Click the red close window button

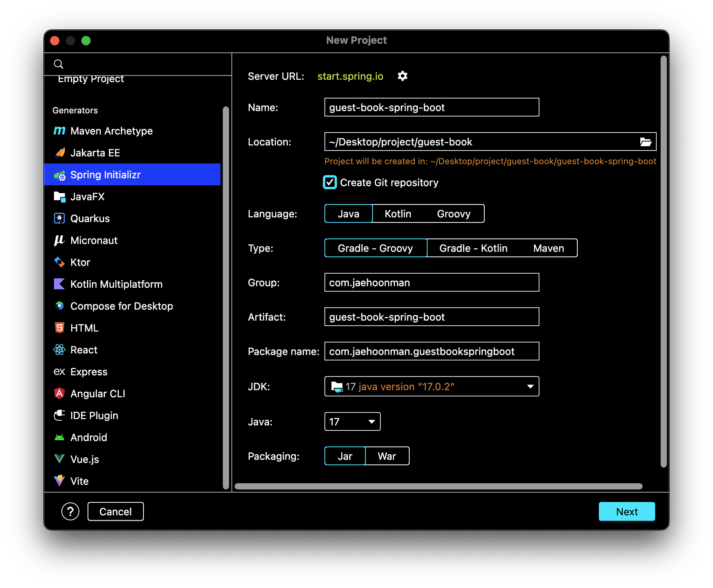(x=55, y=41)
